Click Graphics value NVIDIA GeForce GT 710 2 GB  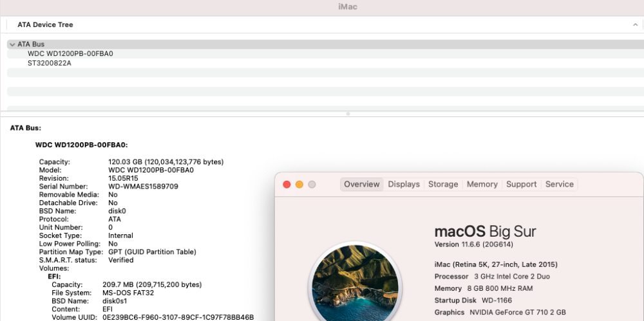(518, 313)
